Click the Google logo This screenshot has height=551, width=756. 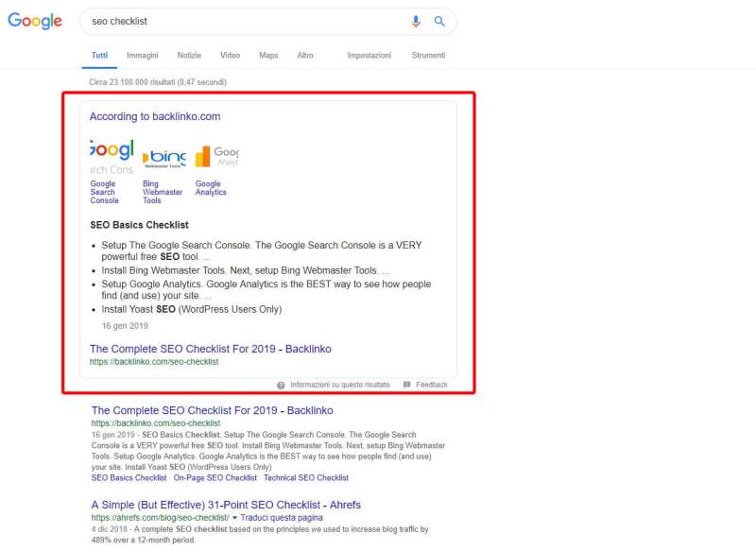[x=35, y=21]
